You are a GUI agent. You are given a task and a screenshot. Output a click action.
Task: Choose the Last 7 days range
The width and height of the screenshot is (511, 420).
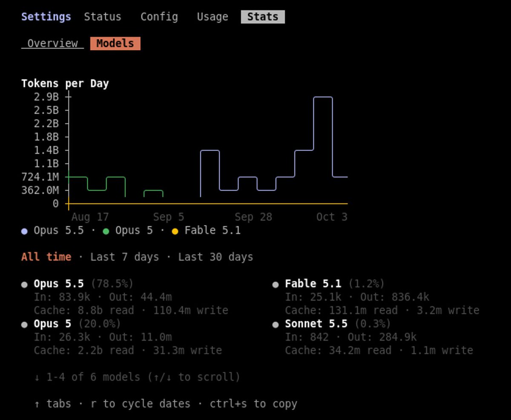(124, 257)
